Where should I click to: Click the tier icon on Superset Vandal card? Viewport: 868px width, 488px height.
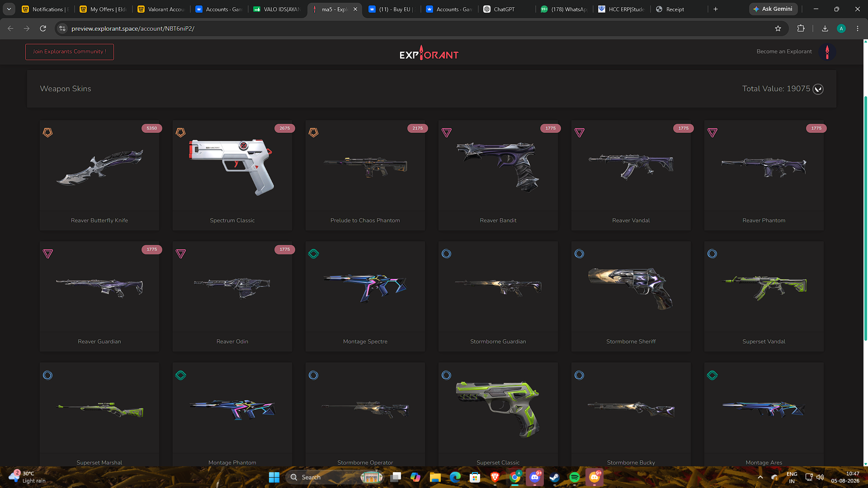(x=712, y=253)
